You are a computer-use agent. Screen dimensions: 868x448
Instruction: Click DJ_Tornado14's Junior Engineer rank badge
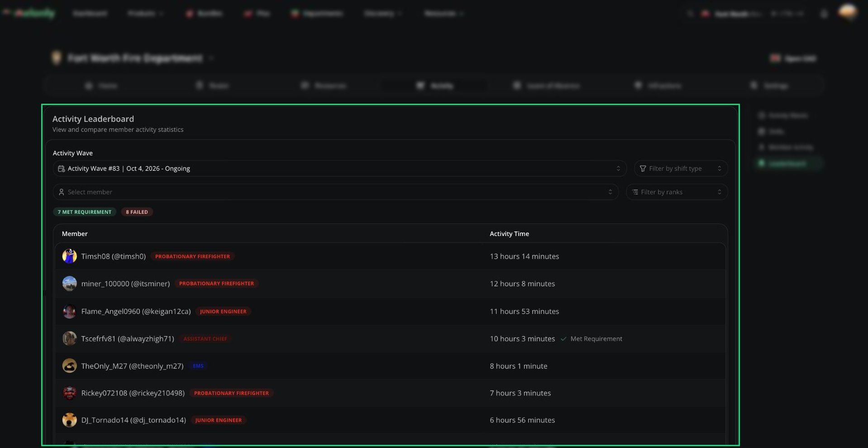(x=219, y=420)
